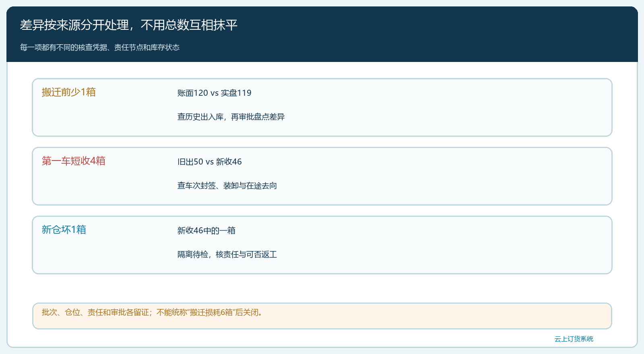
Task: Select the heading 搬迁前少1箱
Action: click(x=69, y=92)
